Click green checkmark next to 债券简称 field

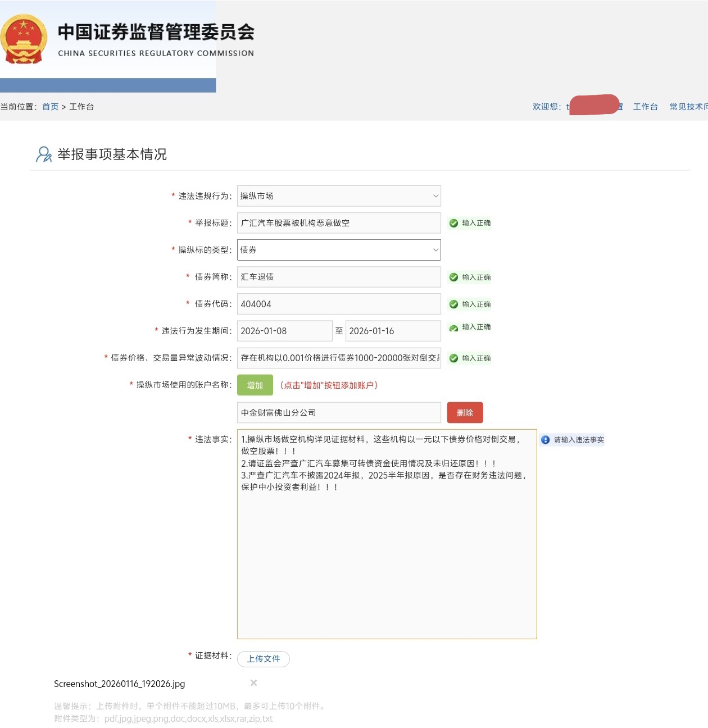point(453,277)
